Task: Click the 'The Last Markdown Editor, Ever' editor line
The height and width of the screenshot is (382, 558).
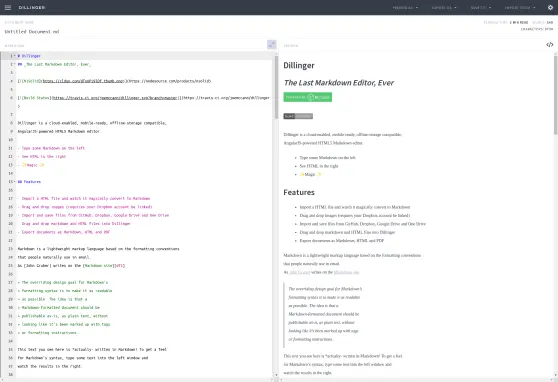Action: pyautogui.click(x=54, y=64)
